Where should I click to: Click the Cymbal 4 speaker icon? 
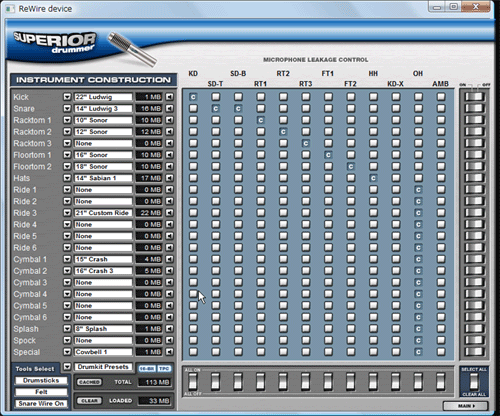(170, 294)
